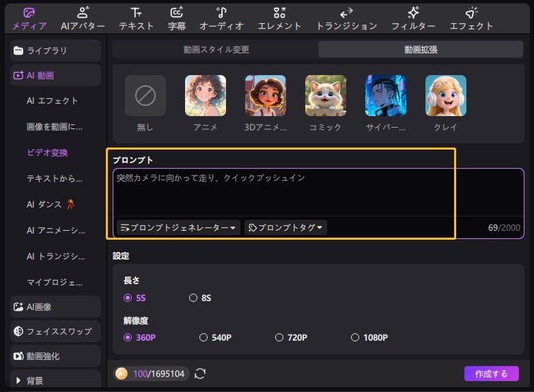This screenshot has height=392, width=534.
Task: Click the 作成する button
Action: click(491, 374)
